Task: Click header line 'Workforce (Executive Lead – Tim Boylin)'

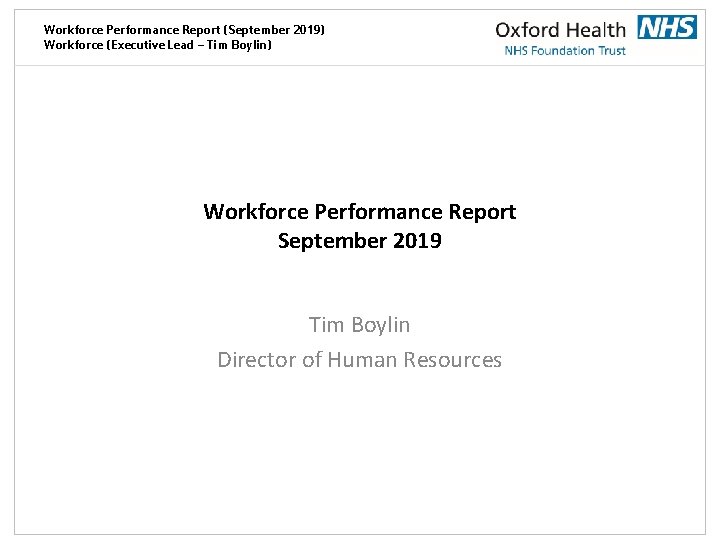Action: pyautogui.click(x=158, y=45)
